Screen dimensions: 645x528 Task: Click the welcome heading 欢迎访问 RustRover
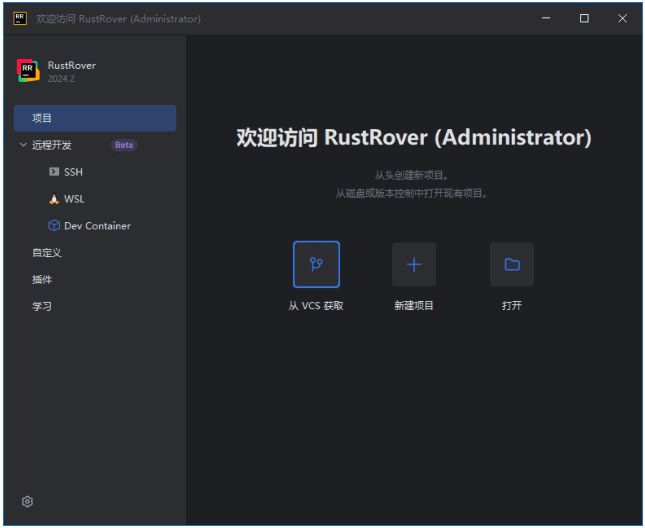(414, 137)
